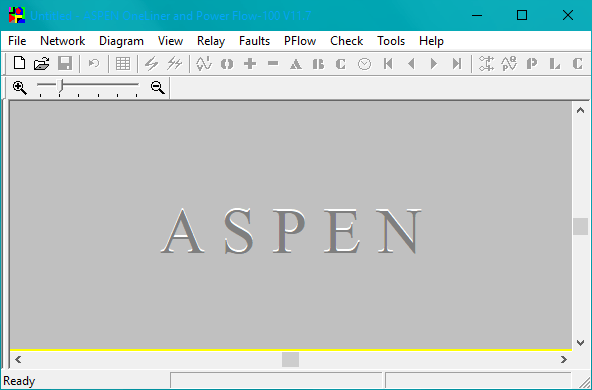The width and height of the screenshot is (592, 390).
Task: Go to the next fault result arrow
Action: 434,64
